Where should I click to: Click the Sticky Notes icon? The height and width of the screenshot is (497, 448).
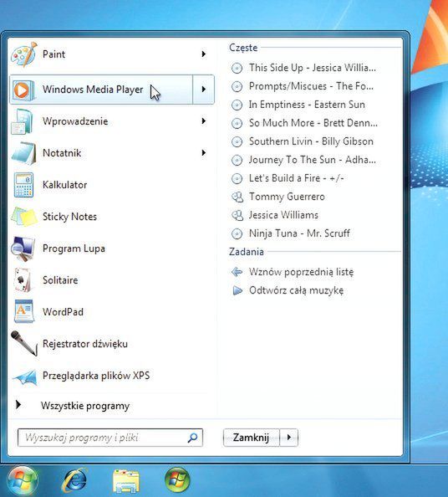pyautogui.click(x=24, y=217)
